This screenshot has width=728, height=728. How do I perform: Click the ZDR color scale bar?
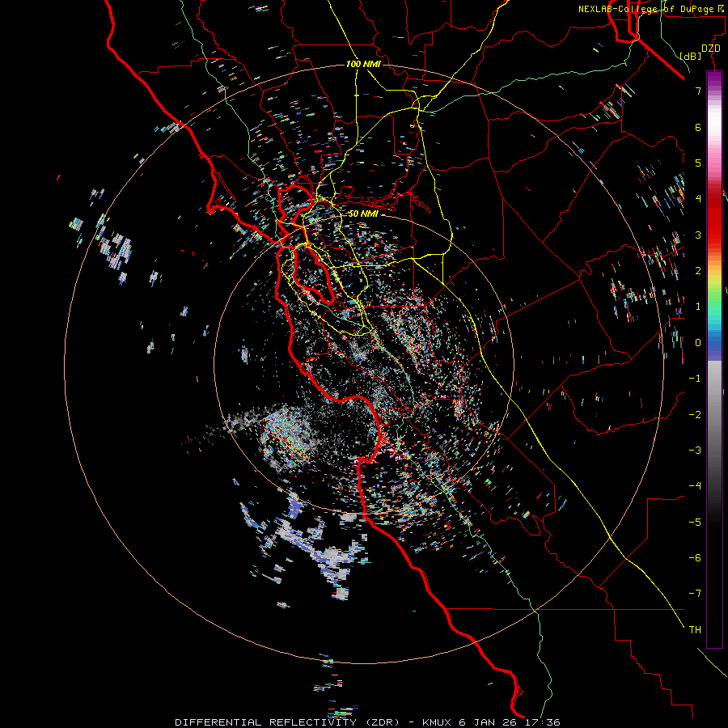coord(714,359)
